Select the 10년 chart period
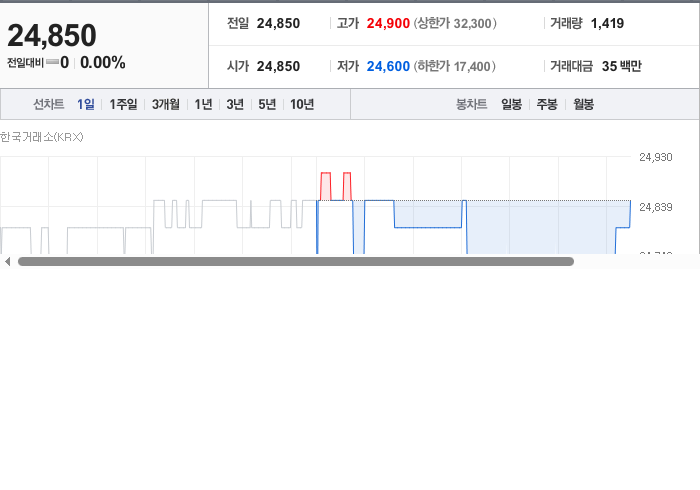The width and height of the screenshot is (700, 490). tap(302, 104)
